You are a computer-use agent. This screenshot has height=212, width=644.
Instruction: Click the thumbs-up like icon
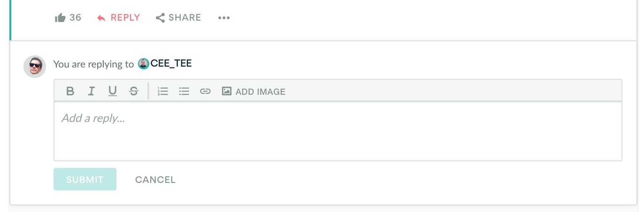pos(60,18)
